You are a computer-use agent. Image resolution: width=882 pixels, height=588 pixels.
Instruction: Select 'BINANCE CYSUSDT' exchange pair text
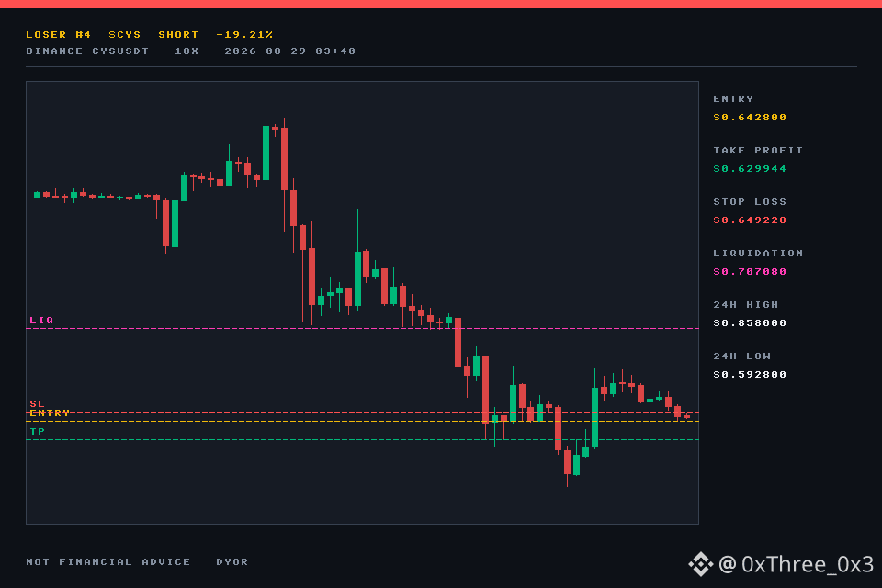(x=87, y=51)
